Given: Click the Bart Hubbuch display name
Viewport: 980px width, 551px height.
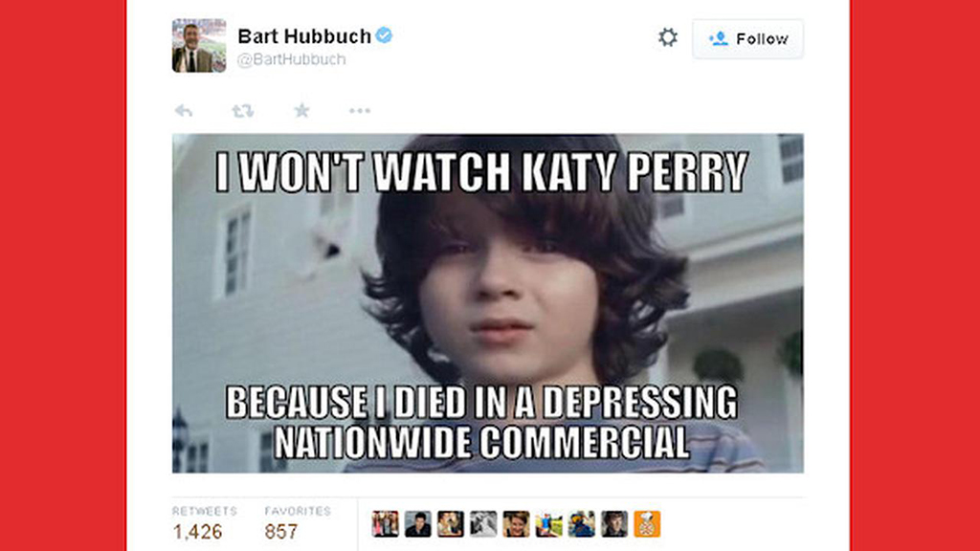Looking at the screenshot, I should (304, 36).
